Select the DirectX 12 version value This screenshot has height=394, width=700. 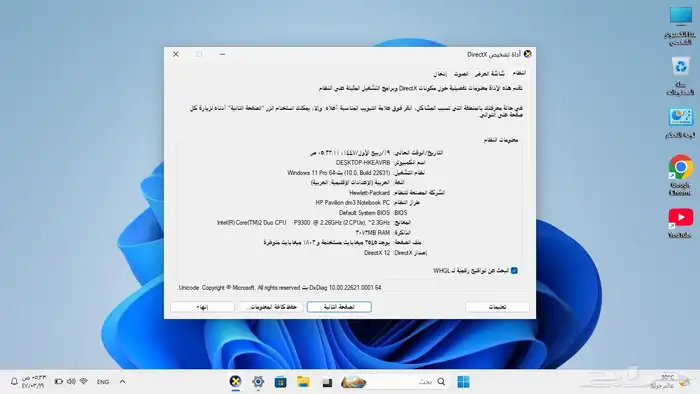[x=377, y=253]
